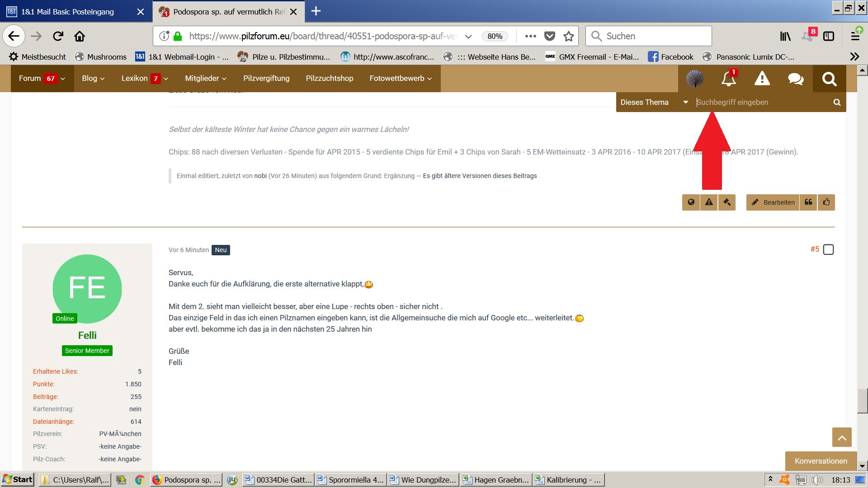Bookmark this page with the star icon

[568, 36]
